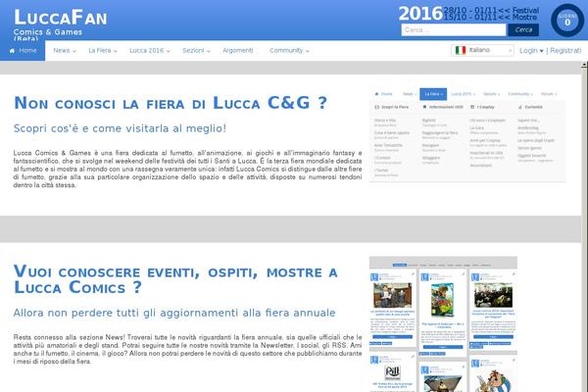Open the Italiano language selector
This screenshot has width=588, height=392.
(482, 50)
